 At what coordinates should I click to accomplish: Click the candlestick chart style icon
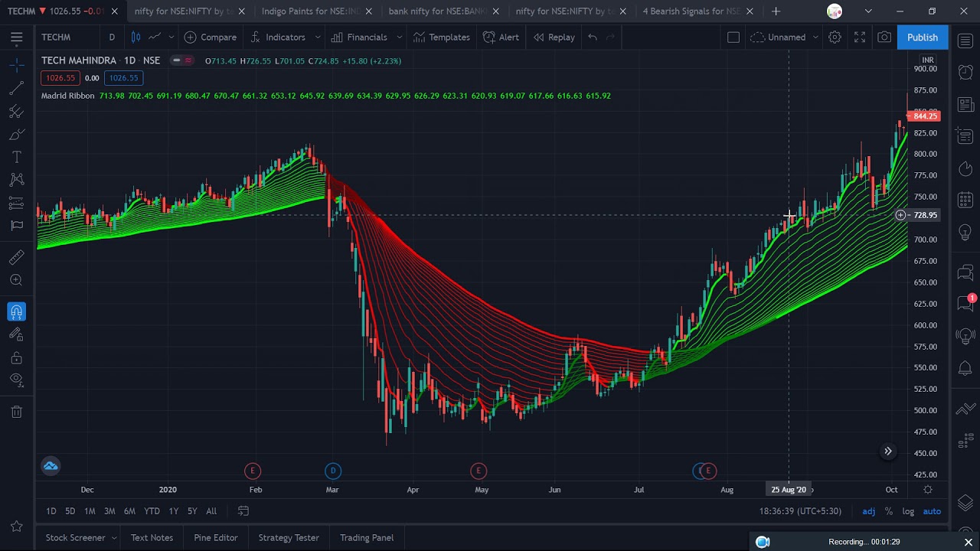tap(136, 37)
